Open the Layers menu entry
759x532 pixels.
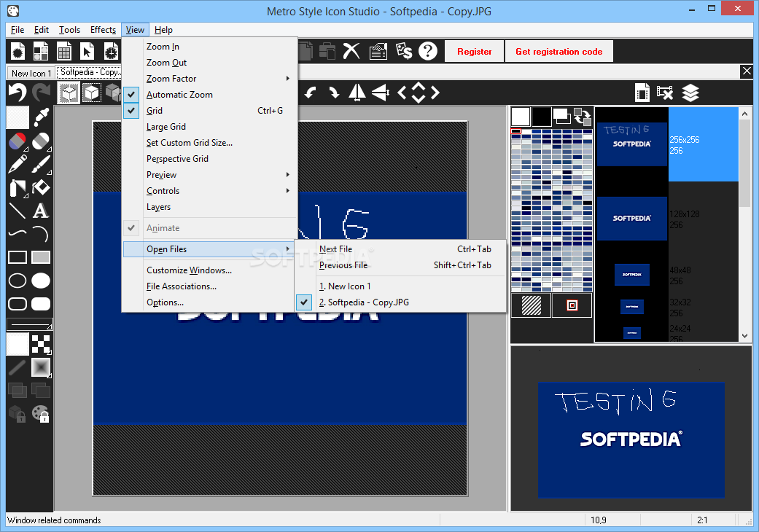(x=209, y=206)
